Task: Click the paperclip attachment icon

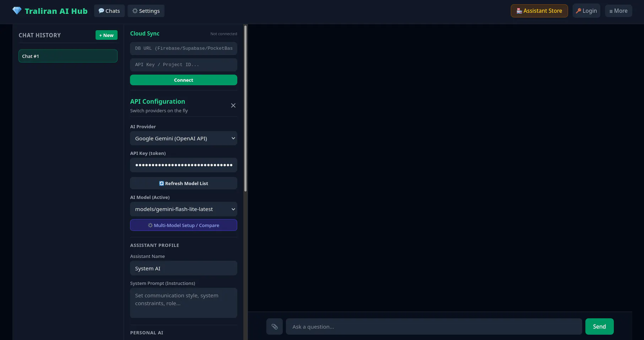Action: coord(275,326)
